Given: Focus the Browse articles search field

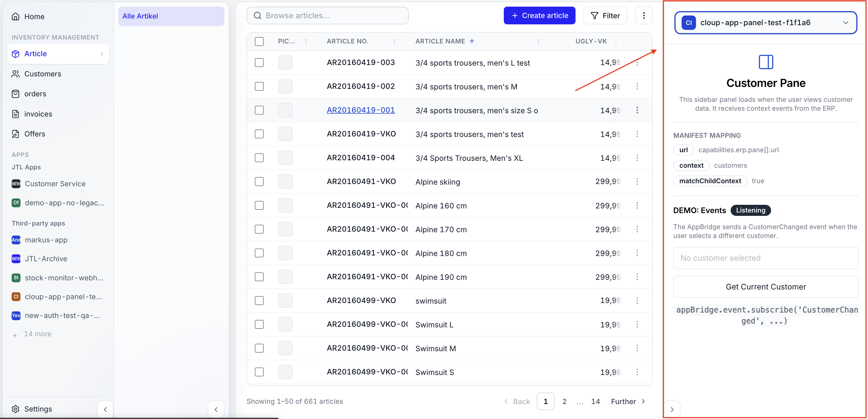Looking at the screenshot, I should point(328,15).
